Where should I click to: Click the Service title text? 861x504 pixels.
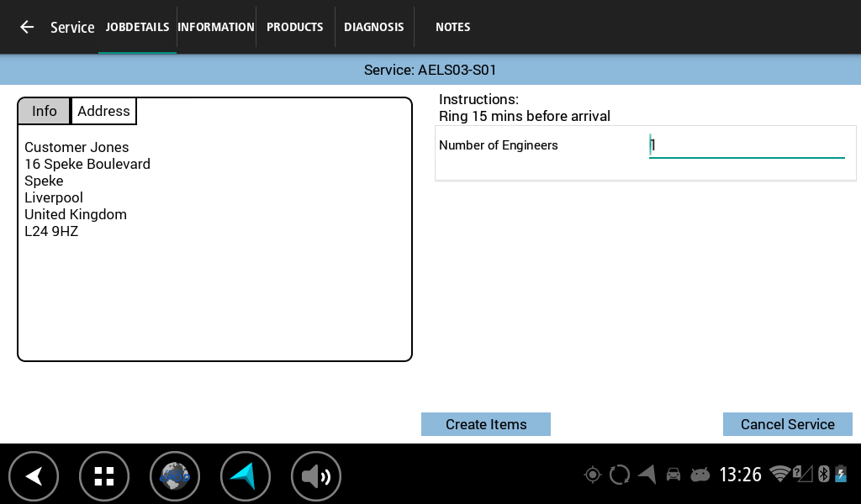click(x=72, y=28)
